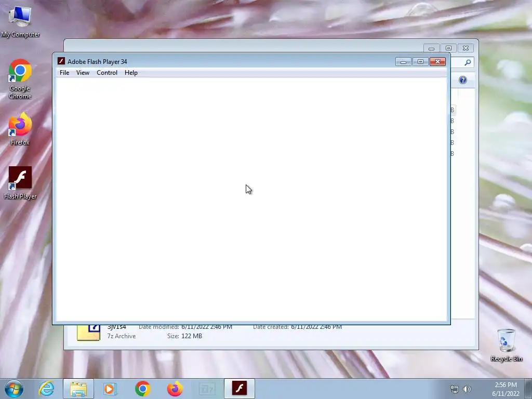Open the Help menu in Flash Player
The height and width of the screenshot is (399, 532).
point(131,73)
